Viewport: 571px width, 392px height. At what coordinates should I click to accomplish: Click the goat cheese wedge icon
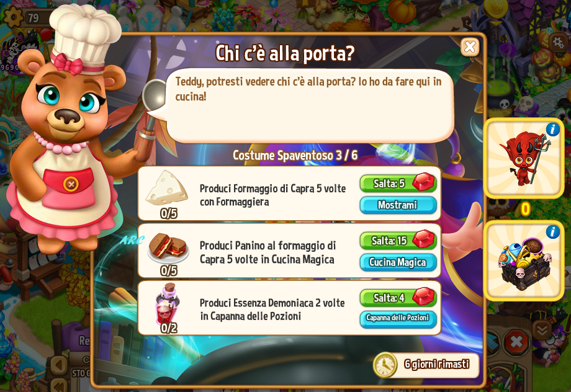pos(167,188)
